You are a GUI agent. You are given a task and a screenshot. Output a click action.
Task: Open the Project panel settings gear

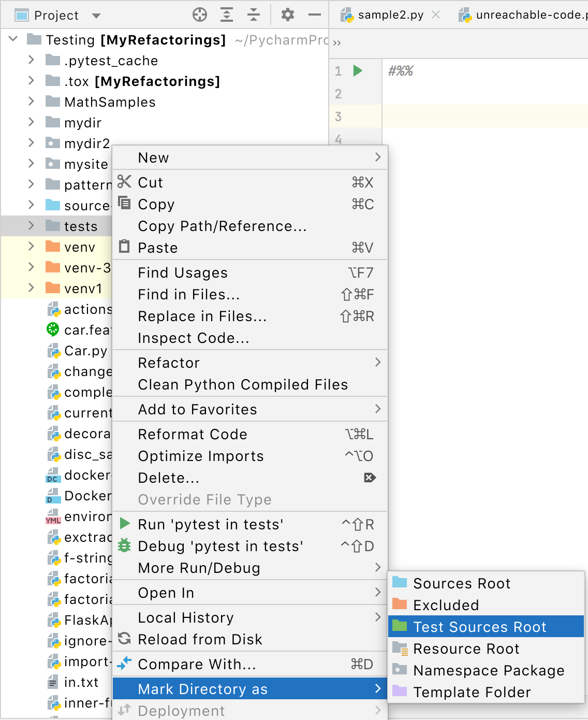288,16
